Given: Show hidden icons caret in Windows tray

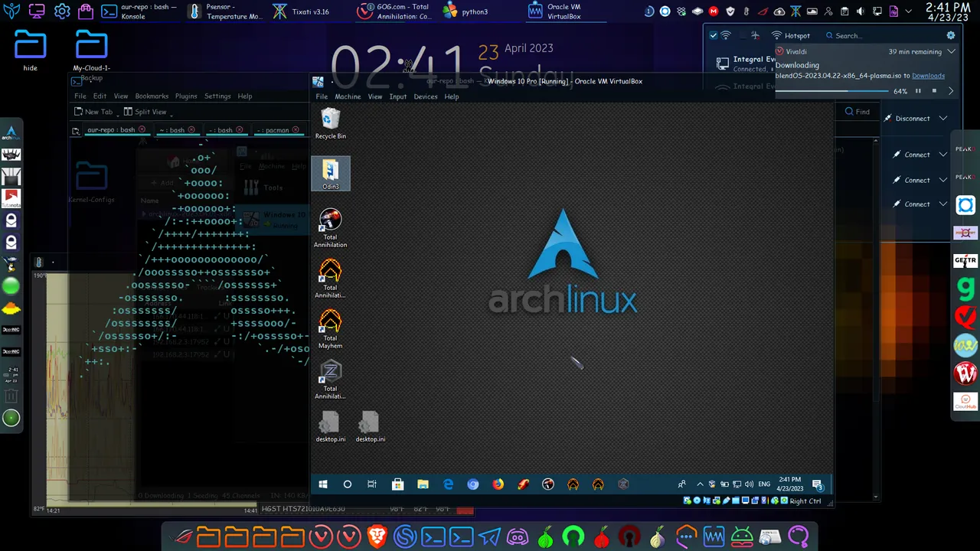Looking at the screenshot, I should pos(700,484).
